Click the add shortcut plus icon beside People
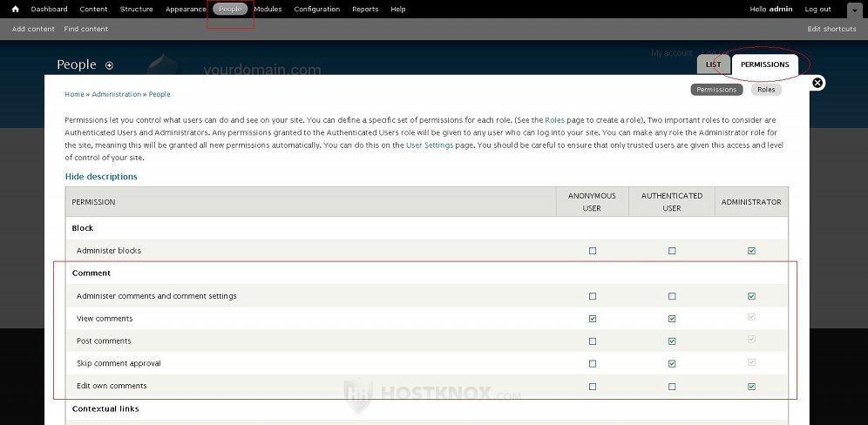This screenshot has width=868, height=425. (109, 65)
